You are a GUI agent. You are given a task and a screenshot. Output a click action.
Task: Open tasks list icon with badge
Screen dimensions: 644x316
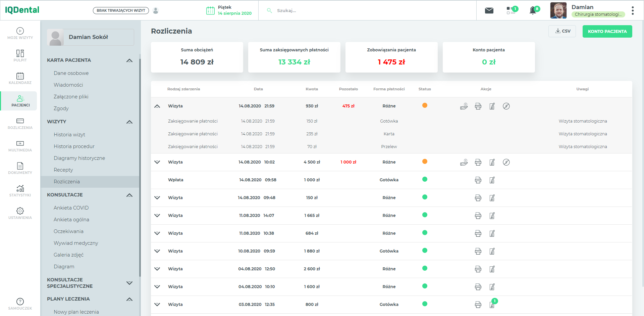(x=512, y=10)
